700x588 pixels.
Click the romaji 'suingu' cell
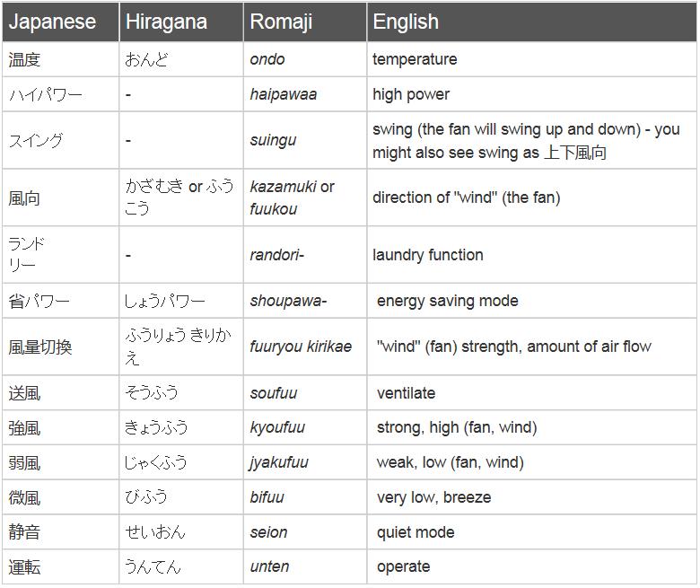[x=273, y=141]
